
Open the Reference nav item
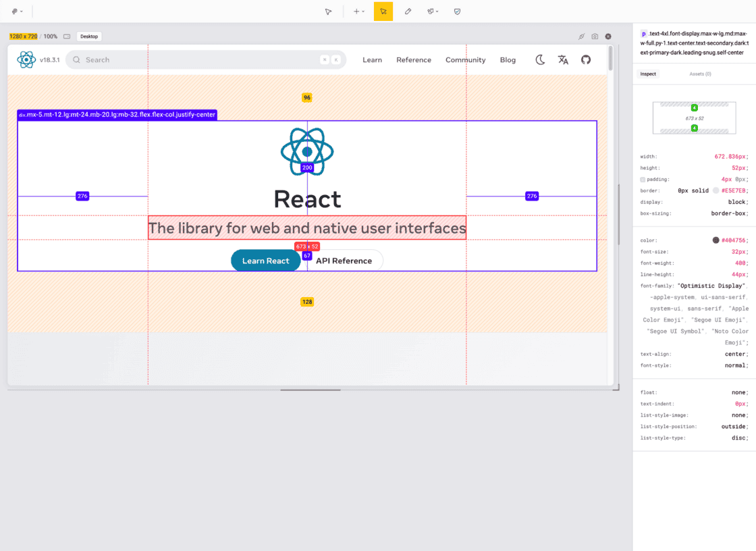414,60
